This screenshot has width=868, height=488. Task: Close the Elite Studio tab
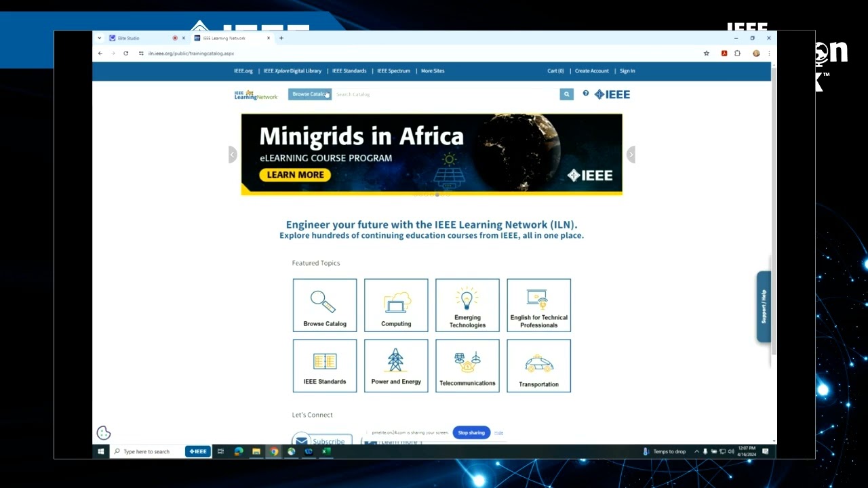click(183, 38)
